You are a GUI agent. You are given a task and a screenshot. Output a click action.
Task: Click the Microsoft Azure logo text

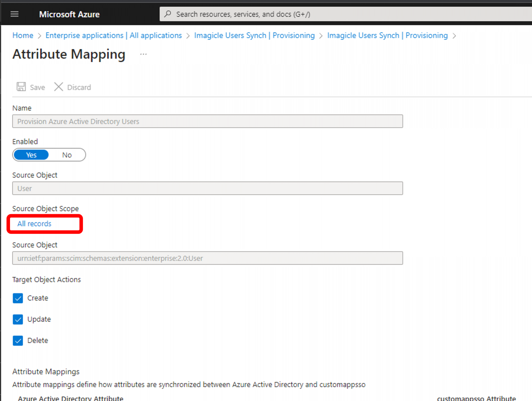click(x=69, y=14)
